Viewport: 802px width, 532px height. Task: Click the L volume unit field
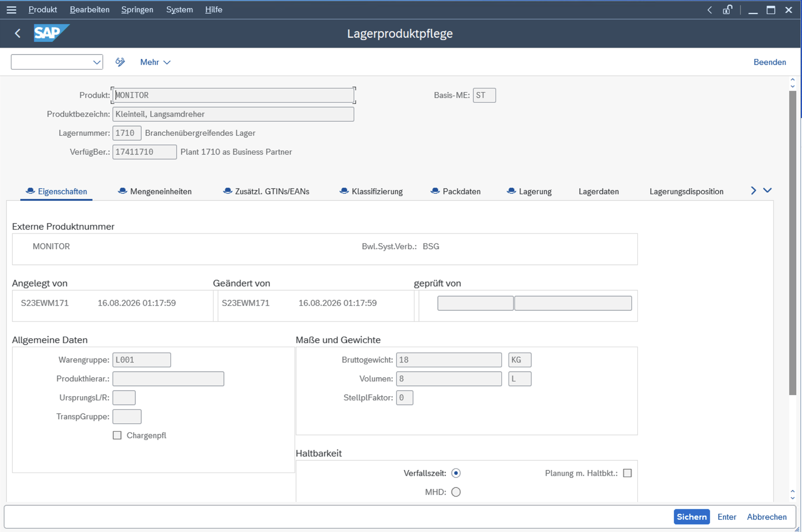coord(519,379)
